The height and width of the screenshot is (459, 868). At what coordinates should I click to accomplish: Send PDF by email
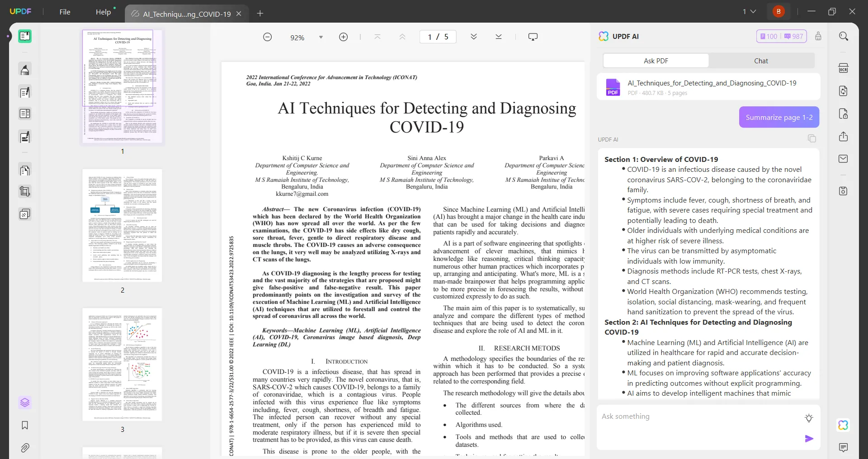pyautogui.click(x=844, y=159)
